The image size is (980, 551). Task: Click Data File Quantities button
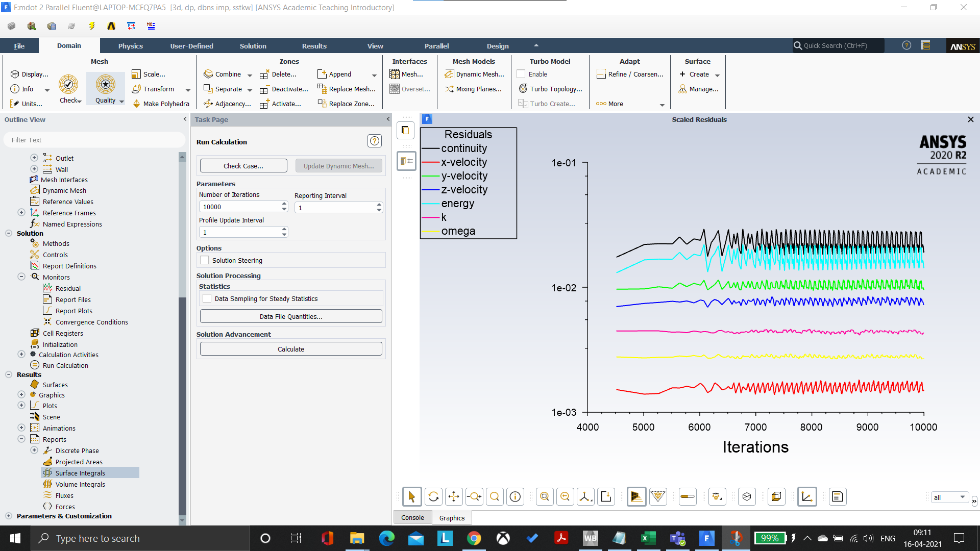[291, 316]
